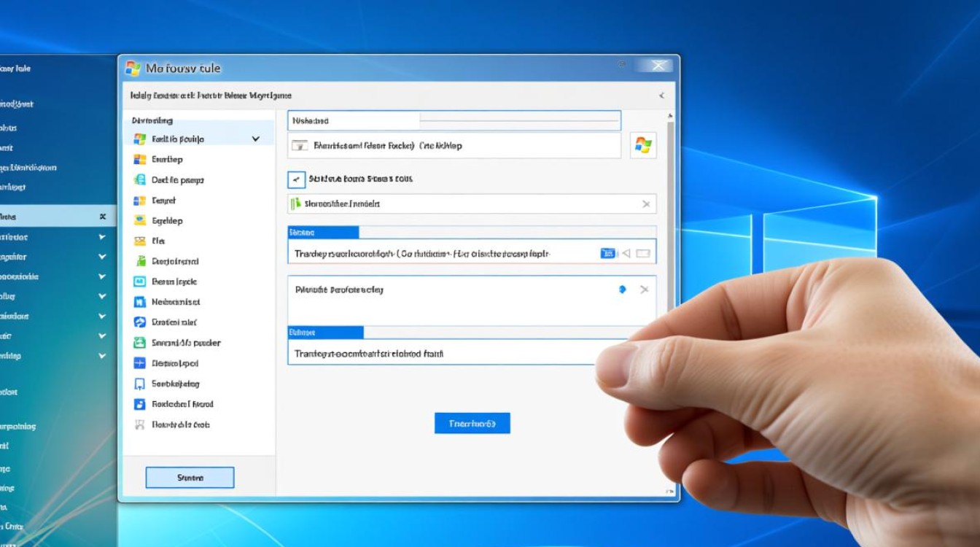Collapse the panel using the top-right left-arrow chevron
The image size is (980, 547).
tap(661, 96)
